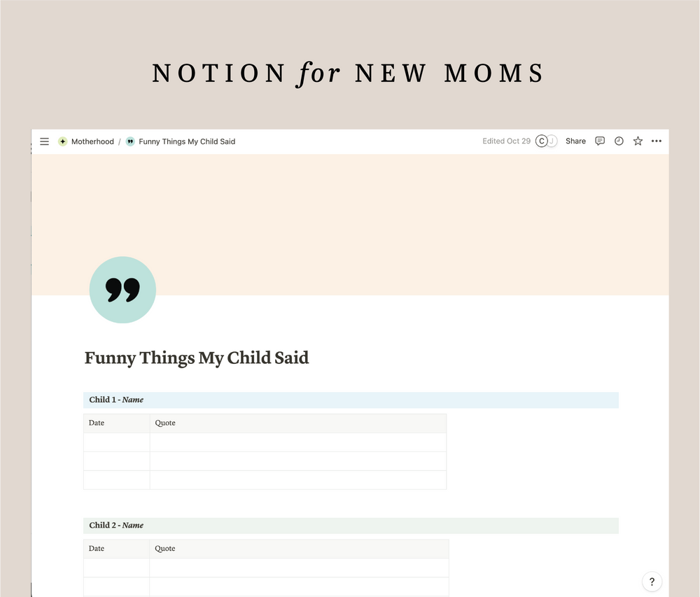Open the three-dot page options menu

click(x=657, y=141)
